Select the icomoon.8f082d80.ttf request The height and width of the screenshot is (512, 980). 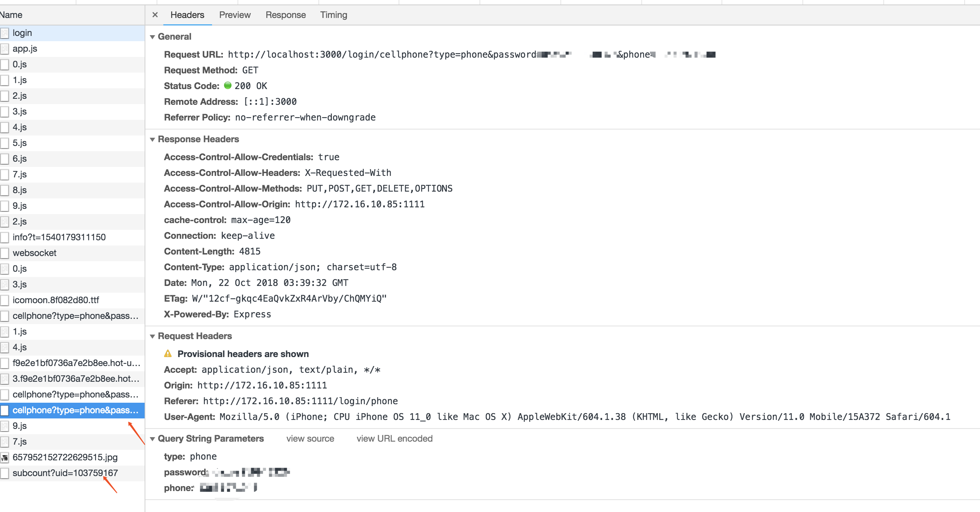[x=72, y=300]
